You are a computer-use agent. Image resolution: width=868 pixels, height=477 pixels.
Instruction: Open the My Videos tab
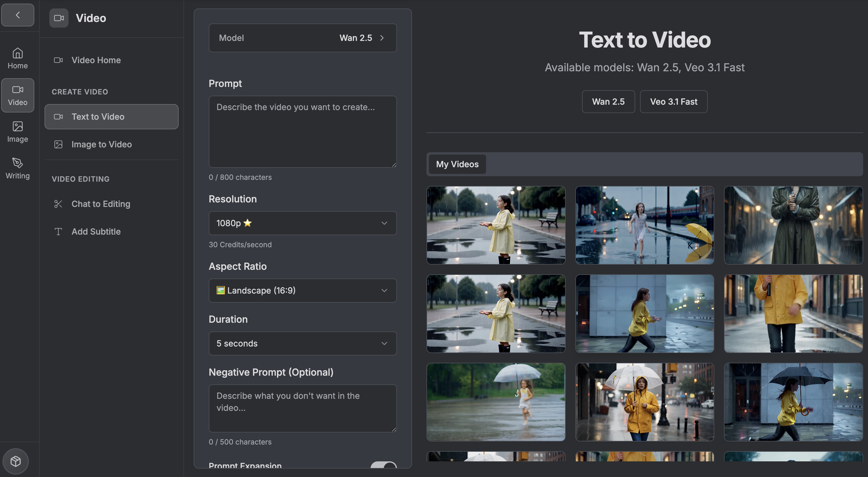point(457,164)
